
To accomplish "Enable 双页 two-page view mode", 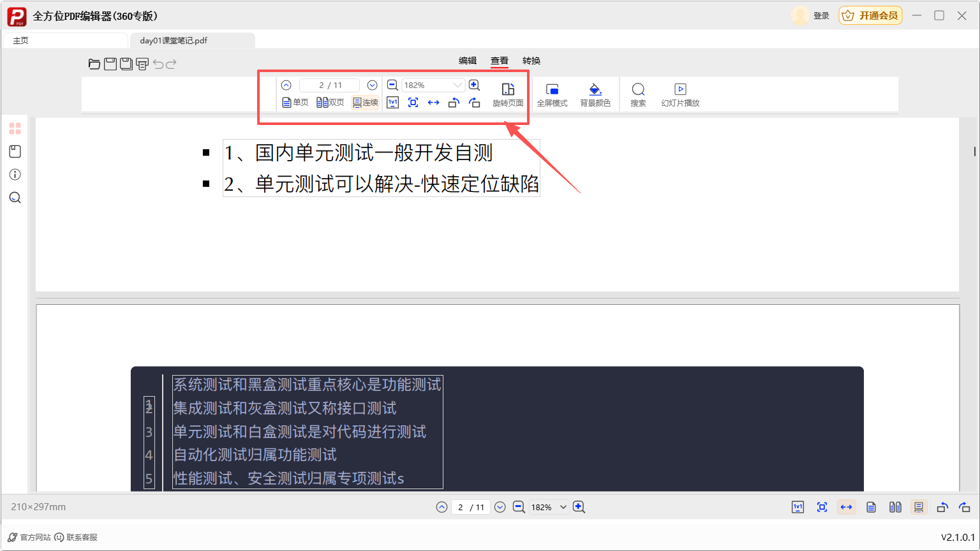I will 330,102.
